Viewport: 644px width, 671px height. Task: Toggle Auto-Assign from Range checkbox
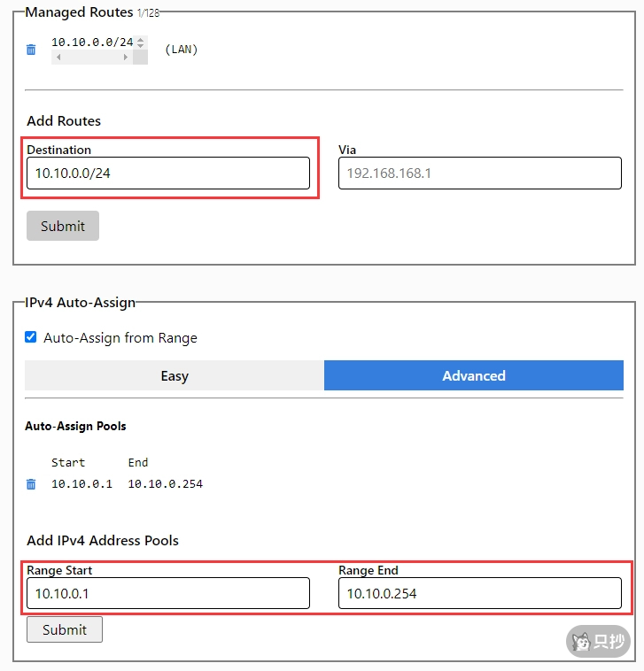pyautogui.click(x=31, y=337)
